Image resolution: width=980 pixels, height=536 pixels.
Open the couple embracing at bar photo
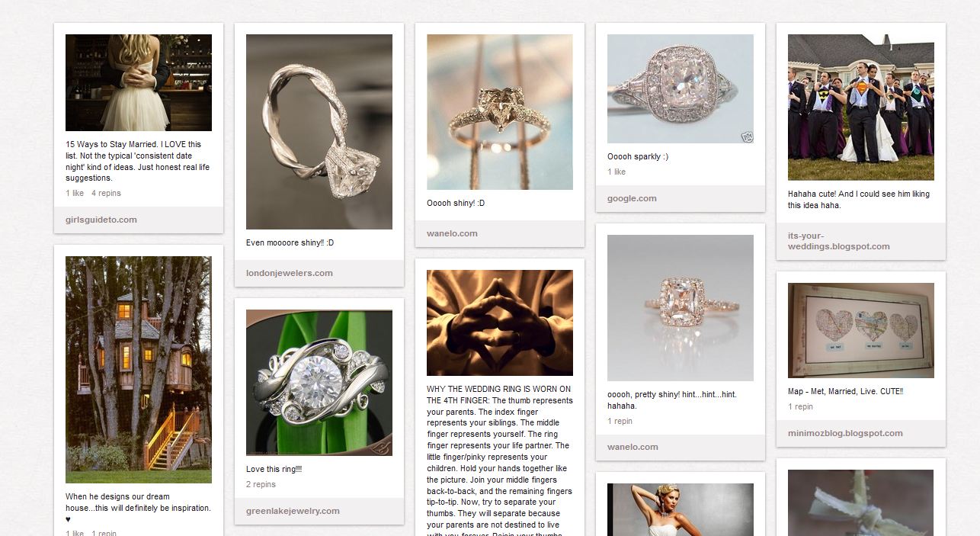(139, 83)
